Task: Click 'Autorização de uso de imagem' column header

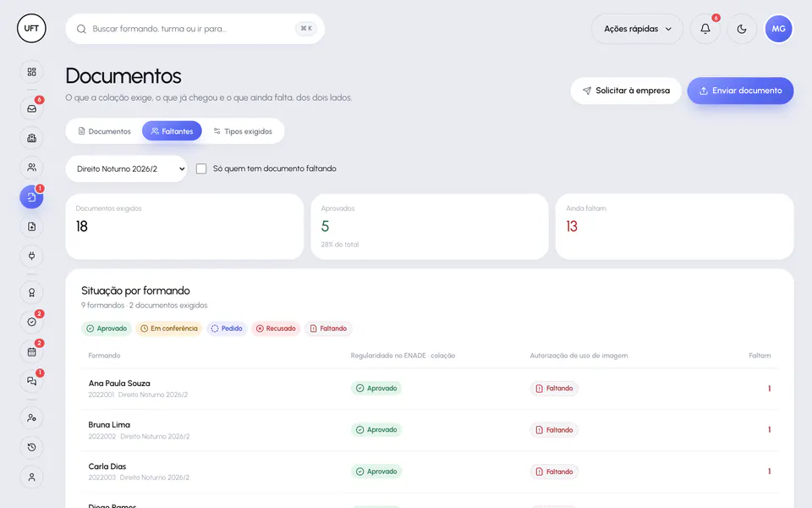Action: tap(579, 356)
